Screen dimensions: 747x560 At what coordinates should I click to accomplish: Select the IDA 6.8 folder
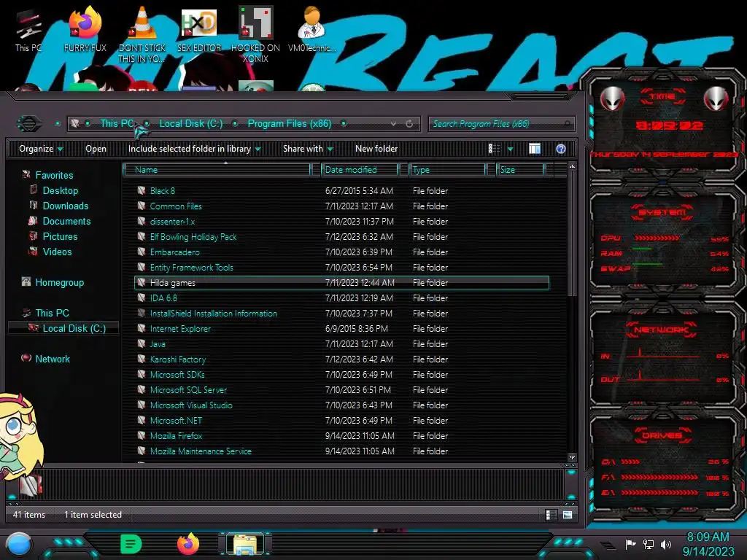pyautogui.click(x=163, y=298)
